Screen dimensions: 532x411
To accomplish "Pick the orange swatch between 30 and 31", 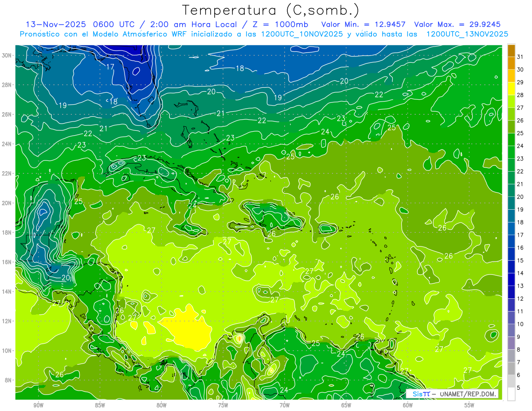I will coord(512,63).
